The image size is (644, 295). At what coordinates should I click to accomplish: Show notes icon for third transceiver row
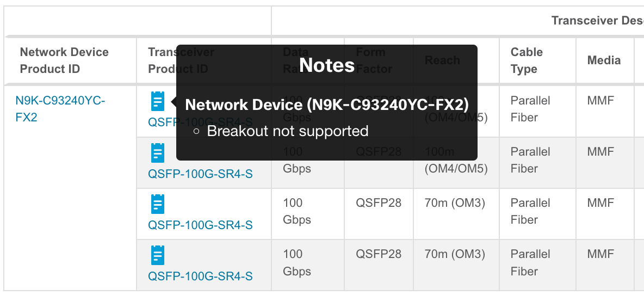(157, 204)
